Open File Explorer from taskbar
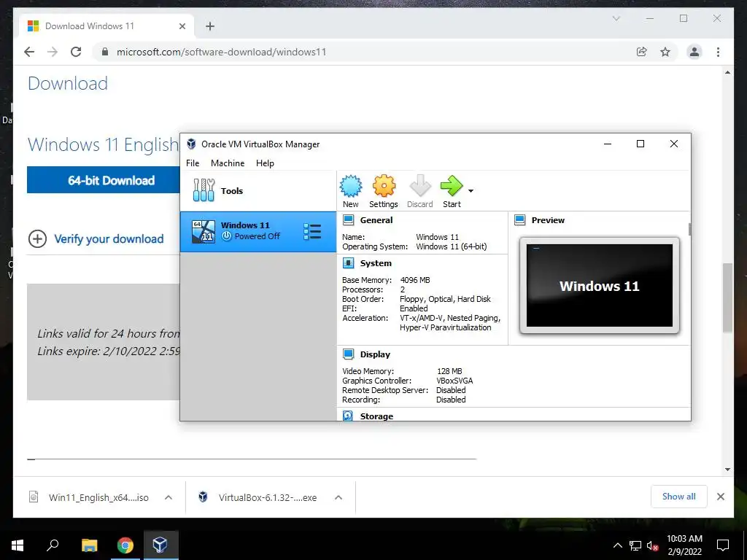 pyautogui.click(x=89, y=545)
